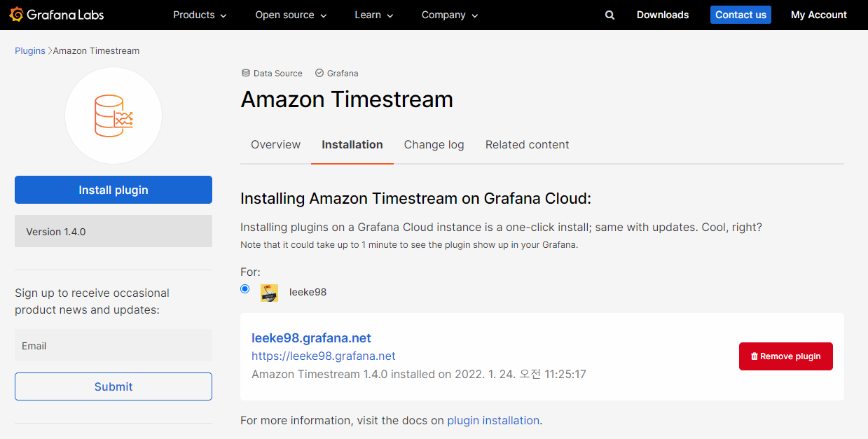This screenshot has height=439, width=868.
Task: Expand the Learn navigation dropdown
Action: pyautogui.click(x=373, y=14)
